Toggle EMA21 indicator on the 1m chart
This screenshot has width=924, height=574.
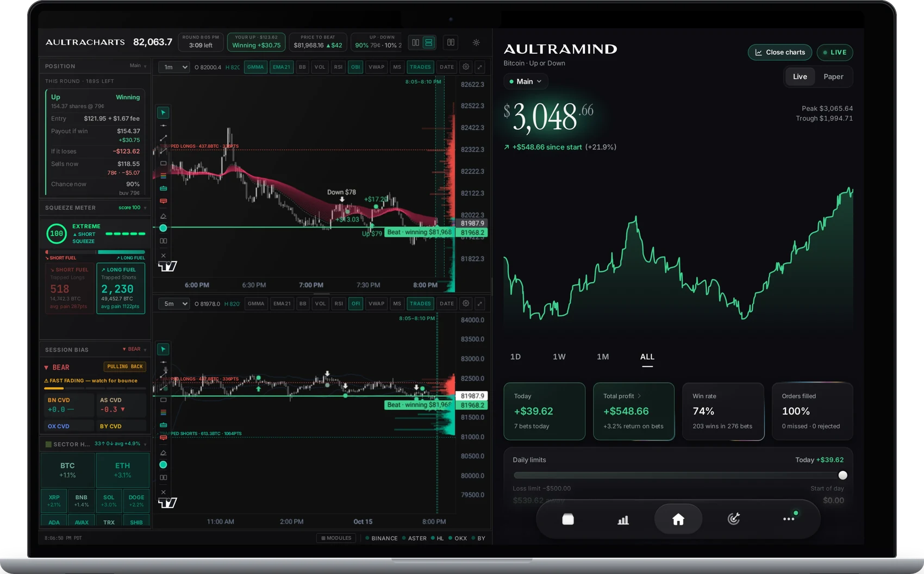(282, 67)
